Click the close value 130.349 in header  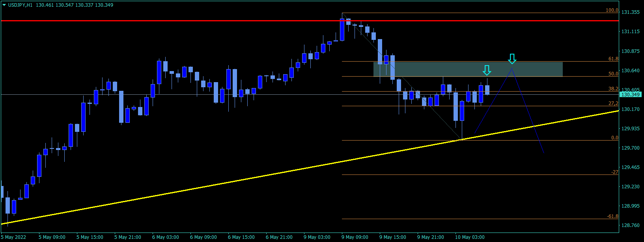104,5
